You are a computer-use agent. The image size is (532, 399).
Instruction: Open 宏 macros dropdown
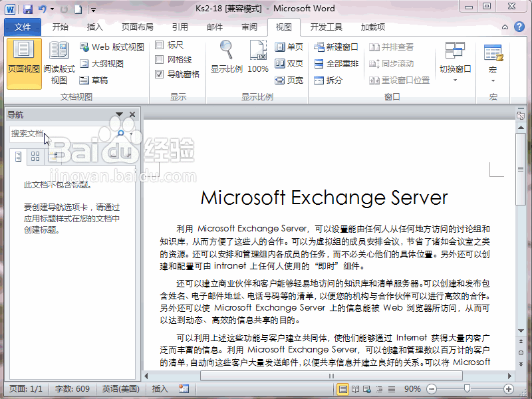click(493, 64)
